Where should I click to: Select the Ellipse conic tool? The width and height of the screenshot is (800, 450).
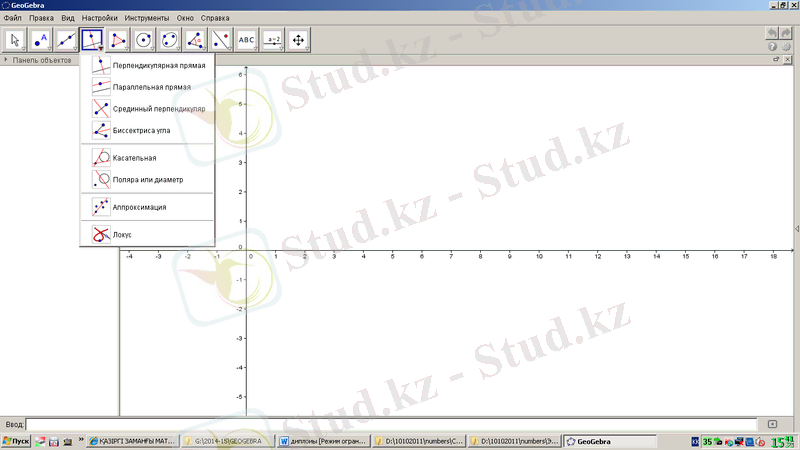click(169, 40)
